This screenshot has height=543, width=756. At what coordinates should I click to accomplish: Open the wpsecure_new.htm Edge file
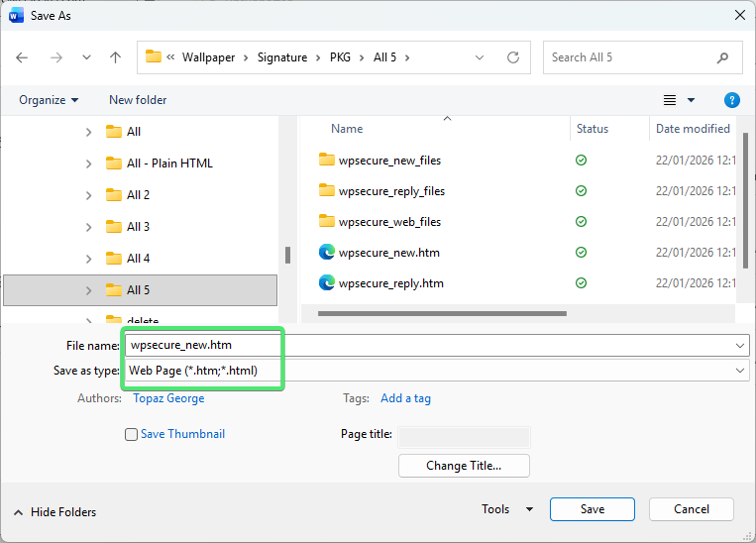click(388, 253)
